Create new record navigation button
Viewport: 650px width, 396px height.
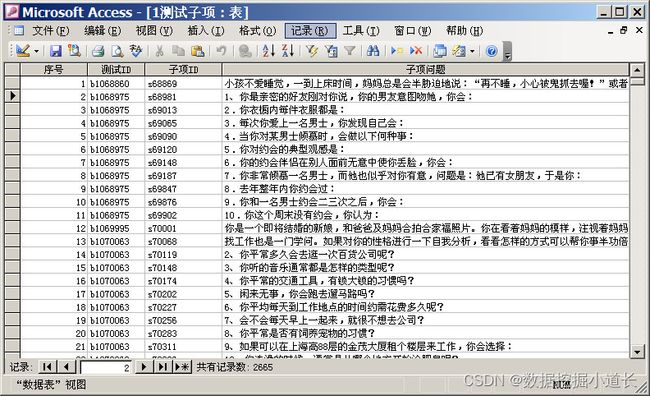[182, 367]
